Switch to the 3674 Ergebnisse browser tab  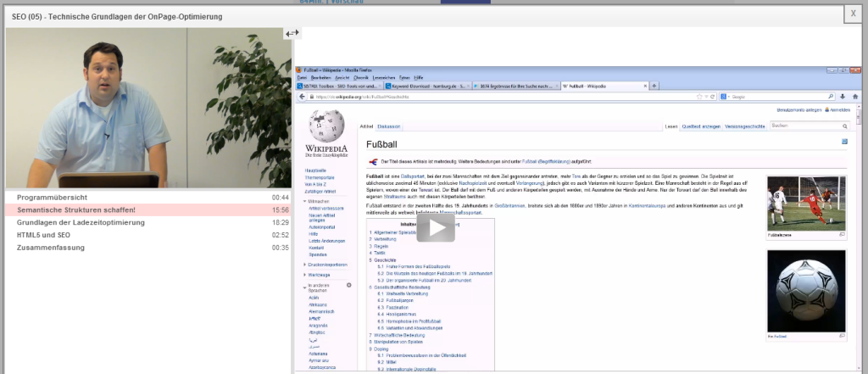pyautogui.click(x=516, y=87)
